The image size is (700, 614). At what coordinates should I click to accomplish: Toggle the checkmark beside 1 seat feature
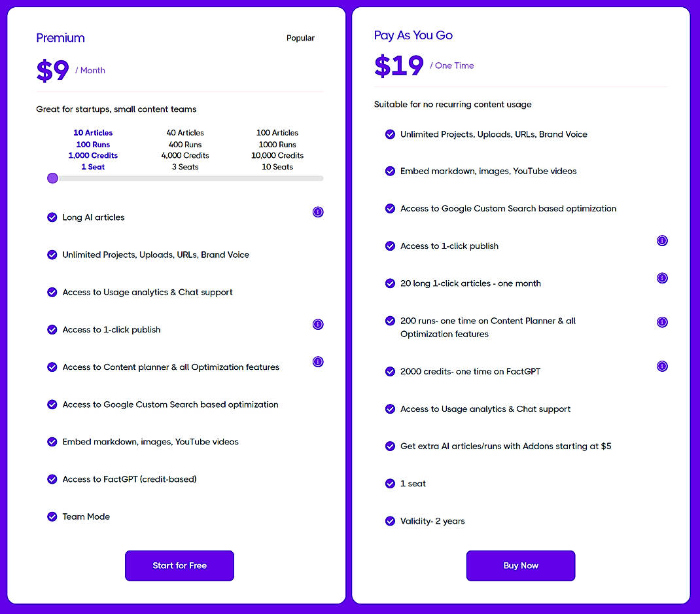391,484
